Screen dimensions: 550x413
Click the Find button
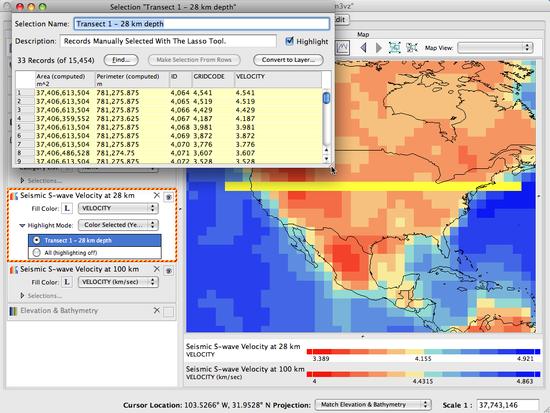coord(121,60)
